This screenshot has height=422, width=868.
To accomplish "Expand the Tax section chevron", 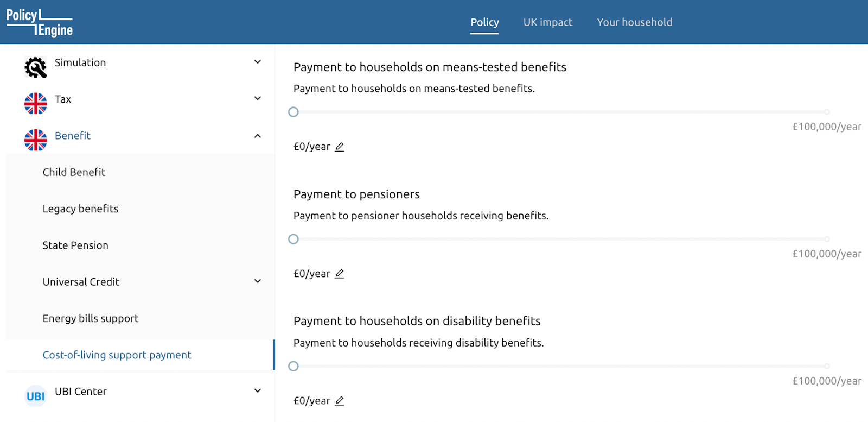I will point(258,98).
